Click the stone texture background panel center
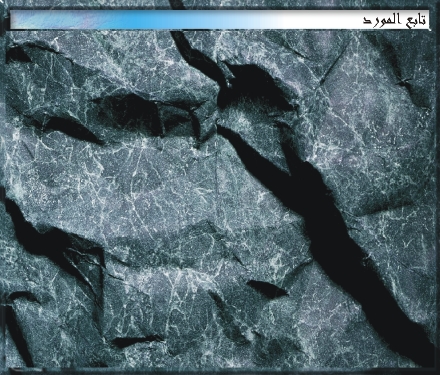This screenshot has width=440, height=375. [x=220, y=200]
